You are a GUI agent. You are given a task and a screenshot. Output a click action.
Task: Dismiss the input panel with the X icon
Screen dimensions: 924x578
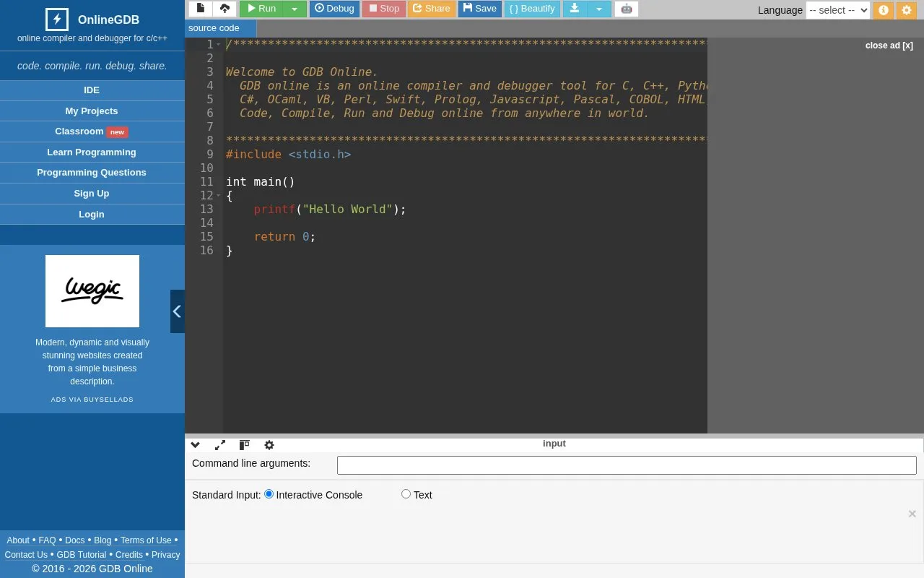click(912, 514)
